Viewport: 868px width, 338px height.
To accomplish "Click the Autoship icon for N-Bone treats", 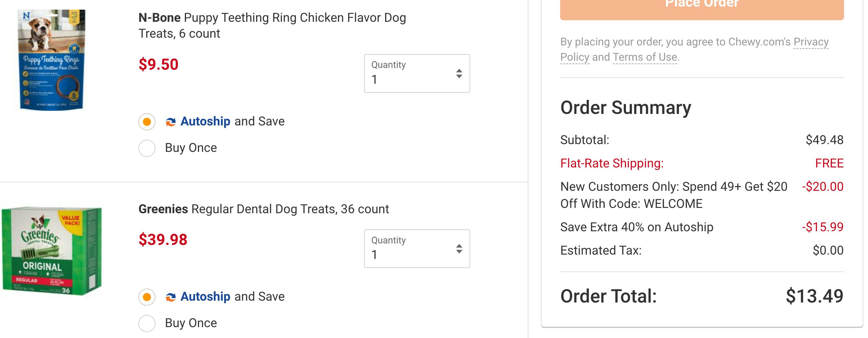I will point(170,122).
